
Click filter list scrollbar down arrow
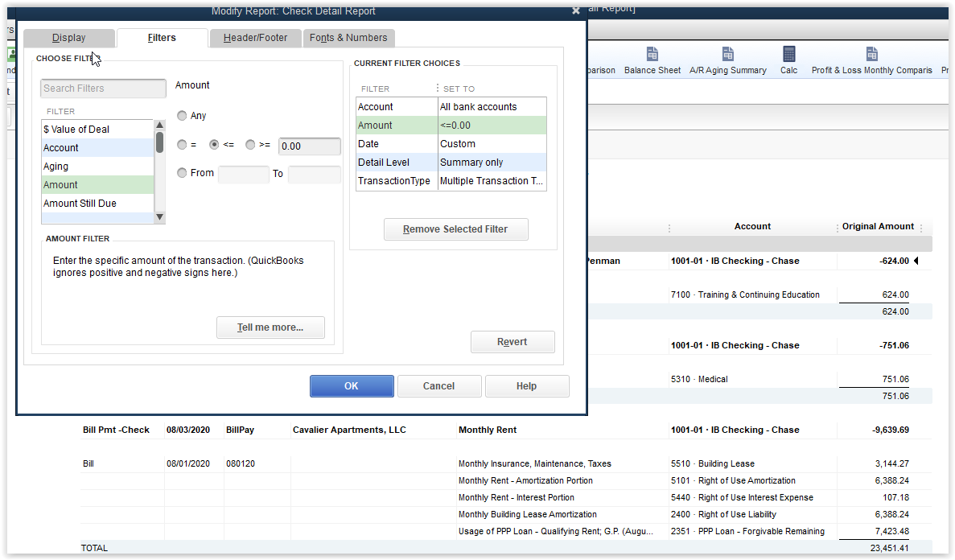(x=159, y=216)
